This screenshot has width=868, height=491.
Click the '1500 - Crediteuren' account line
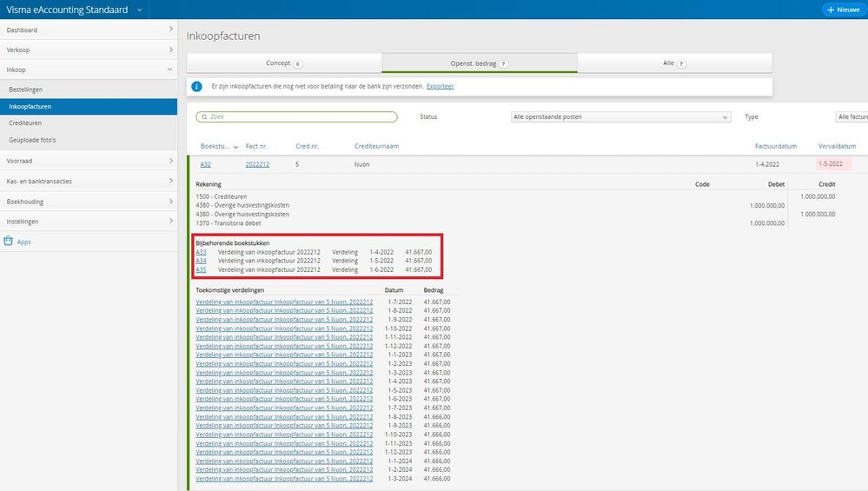(x=222, y=196)
